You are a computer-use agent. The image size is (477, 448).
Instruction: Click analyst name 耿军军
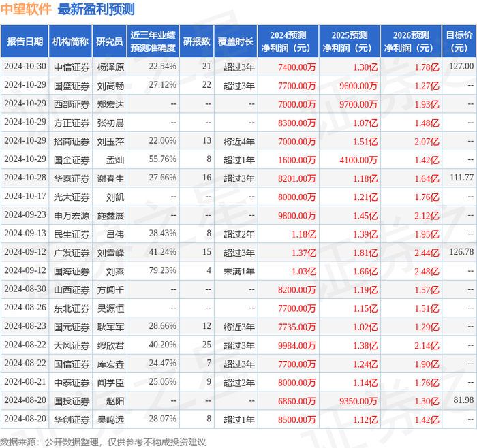[x=110, y=327]
